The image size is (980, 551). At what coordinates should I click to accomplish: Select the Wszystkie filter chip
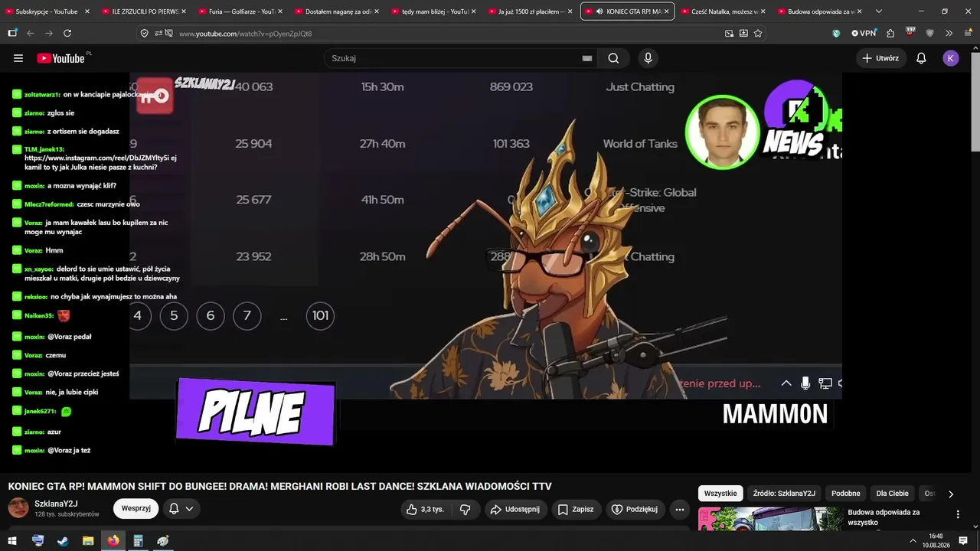click(x=720, y=494)
